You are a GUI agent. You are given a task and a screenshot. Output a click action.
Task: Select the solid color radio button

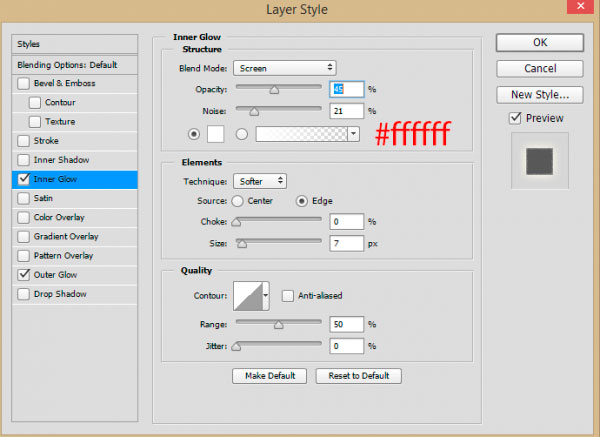coord(194,134)
